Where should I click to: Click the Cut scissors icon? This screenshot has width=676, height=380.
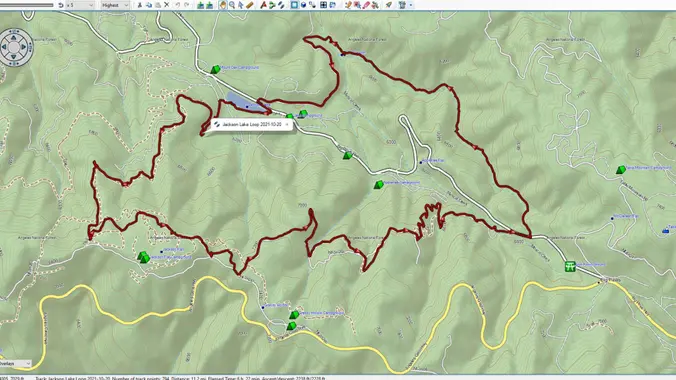[x=140, y=5]
